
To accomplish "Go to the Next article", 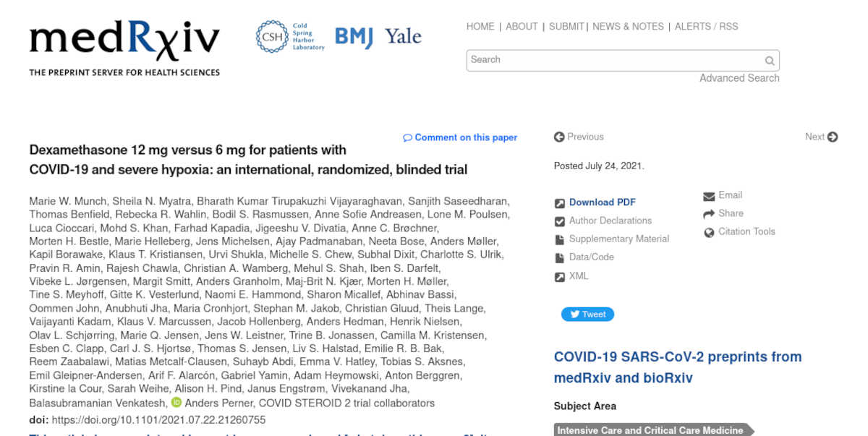I will point(821,137).
